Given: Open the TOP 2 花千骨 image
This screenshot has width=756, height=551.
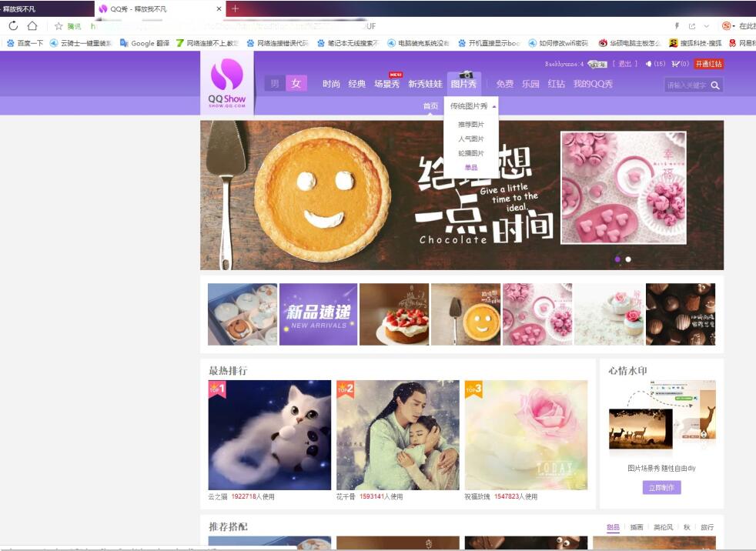Looking at the screenshot, I should 398,435.
